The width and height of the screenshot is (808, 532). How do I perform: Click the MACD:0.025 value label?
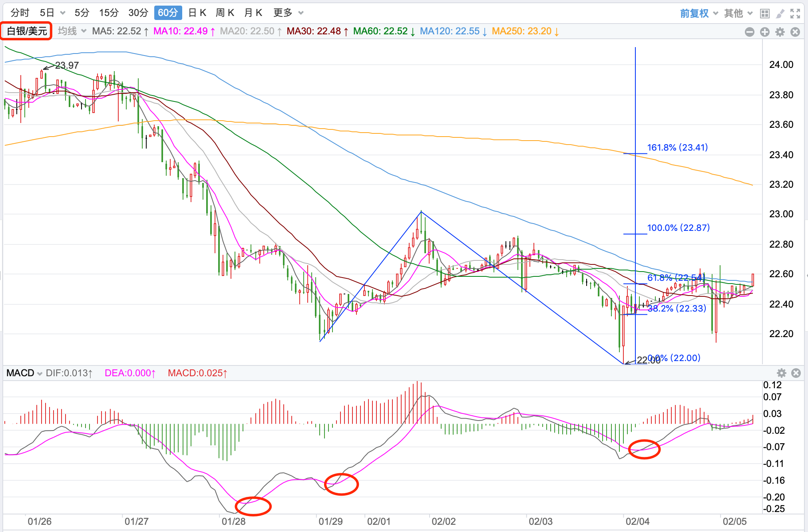coord(197,373)
